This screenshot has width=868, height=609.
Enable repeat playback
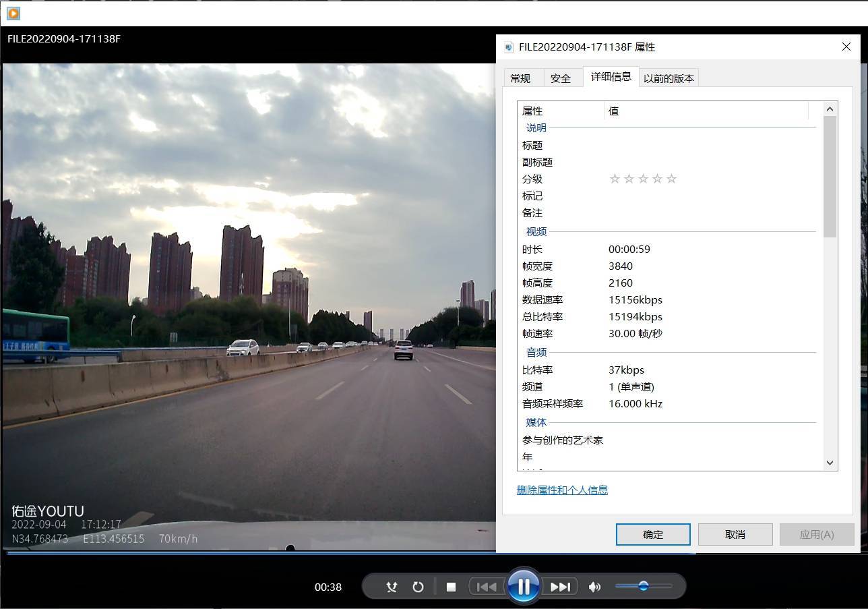pos(418,586)
